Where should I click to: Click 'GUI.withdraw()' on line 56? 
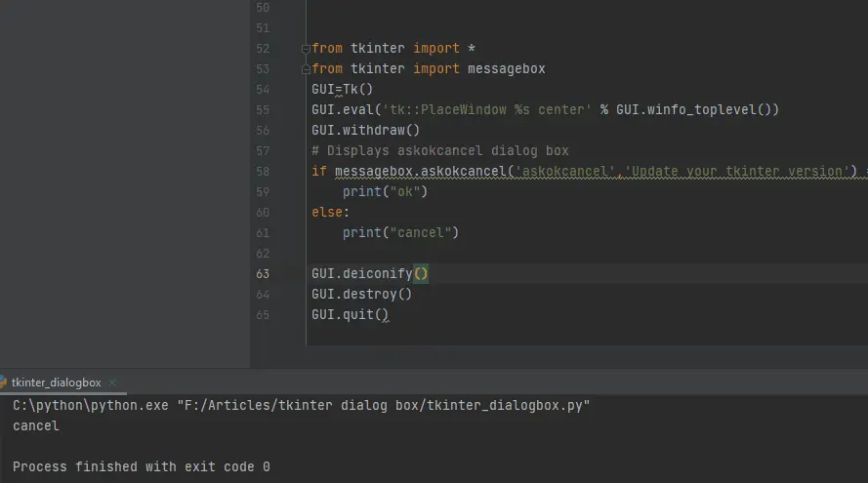(365, 131)
